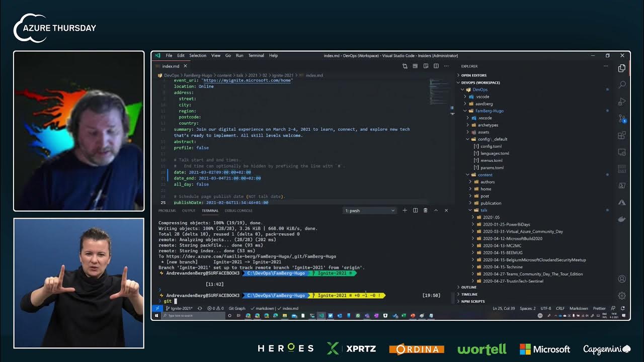Collapse the talk folder
Image resolution: width=644 pixels, height=362 pixels.
click(x=484, y=210)
